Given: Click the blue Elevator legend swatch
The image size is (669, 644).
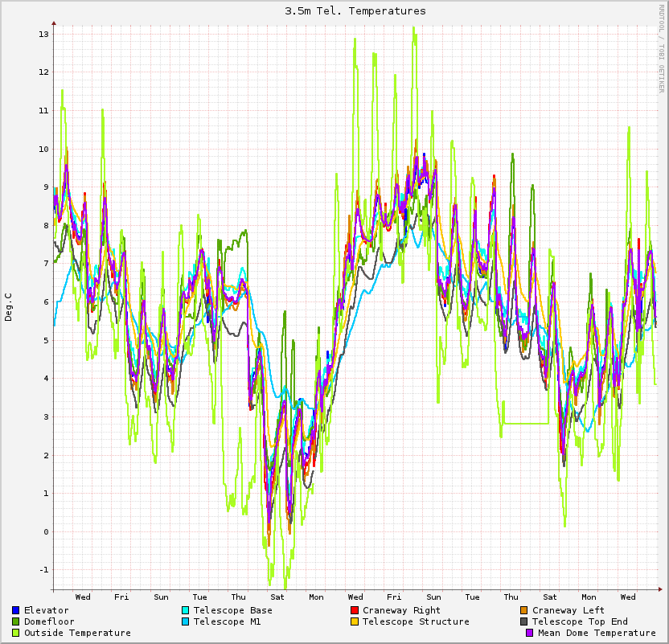Looking at the screenshot, I should click(16, 610).
